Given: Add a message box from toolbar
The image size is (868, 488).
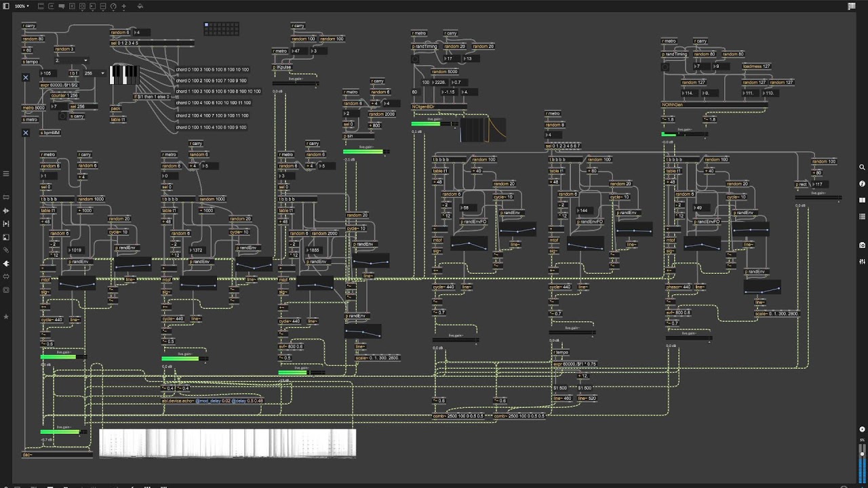Looking at the screenshot, I should coord(52,6).
